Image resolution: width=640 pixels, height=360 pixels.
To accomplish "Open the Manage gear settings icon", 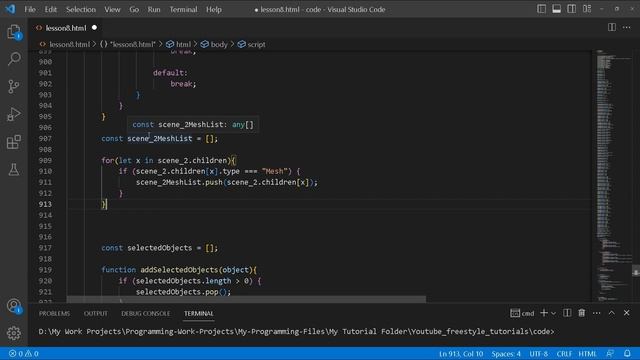I will [13, 333].
